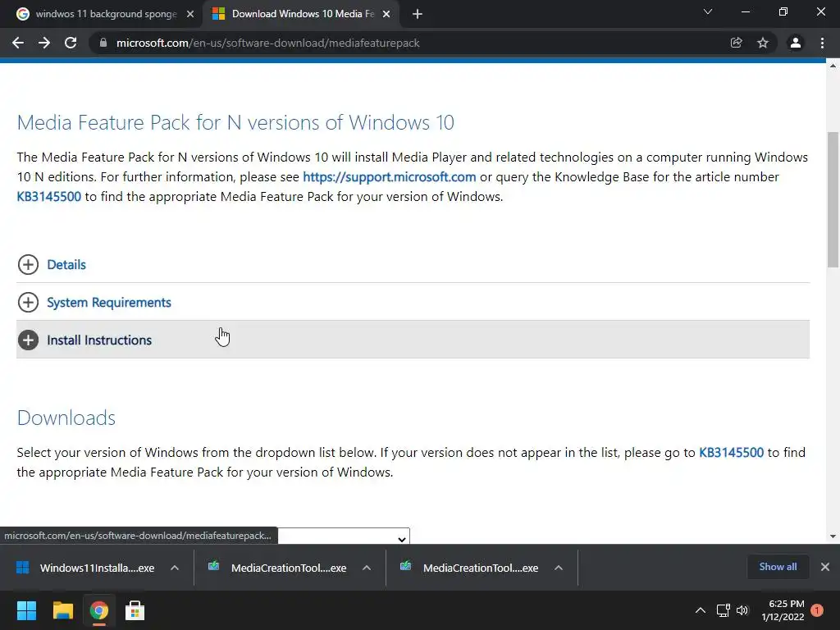This screenshot has width=840, height=630.
Task: Expand Install Instructions plus icon
Action: point(28,340)
